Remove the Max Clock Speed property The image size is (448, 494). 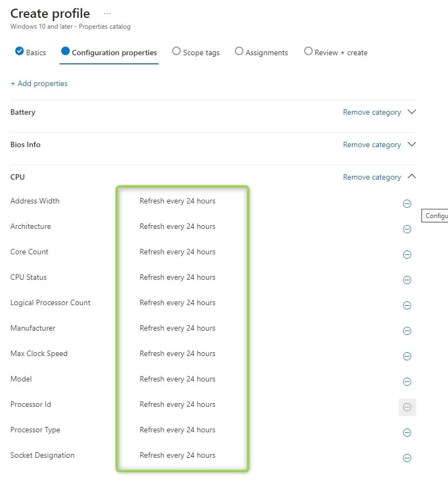(x=407, y=357)
